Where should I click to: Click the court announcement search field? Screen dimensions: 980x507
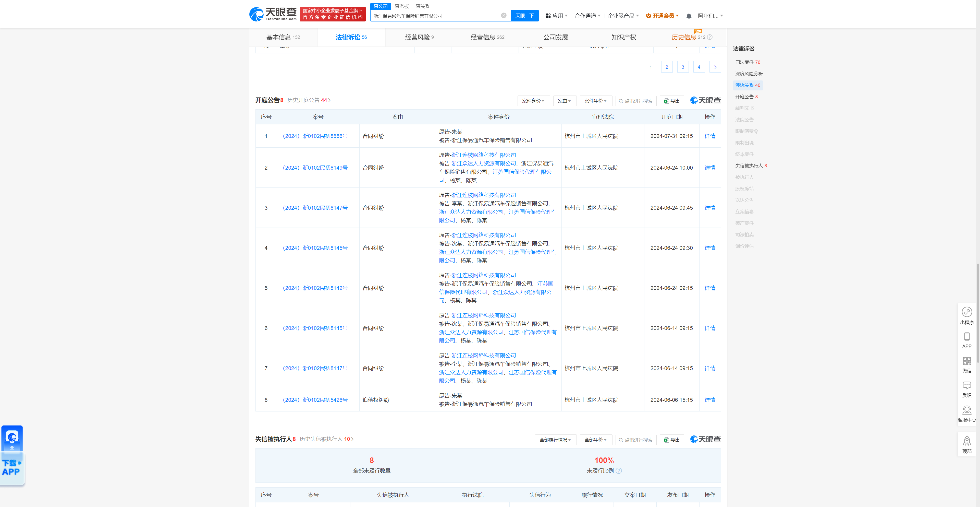pyautogui.click(x=636, y=101)
